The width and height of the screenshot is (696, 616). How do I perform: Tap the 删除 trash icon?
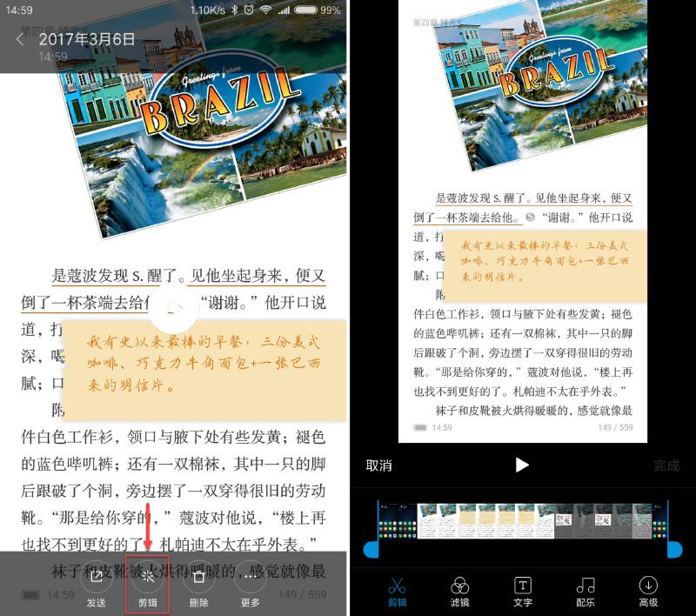[x=198, y=577]
